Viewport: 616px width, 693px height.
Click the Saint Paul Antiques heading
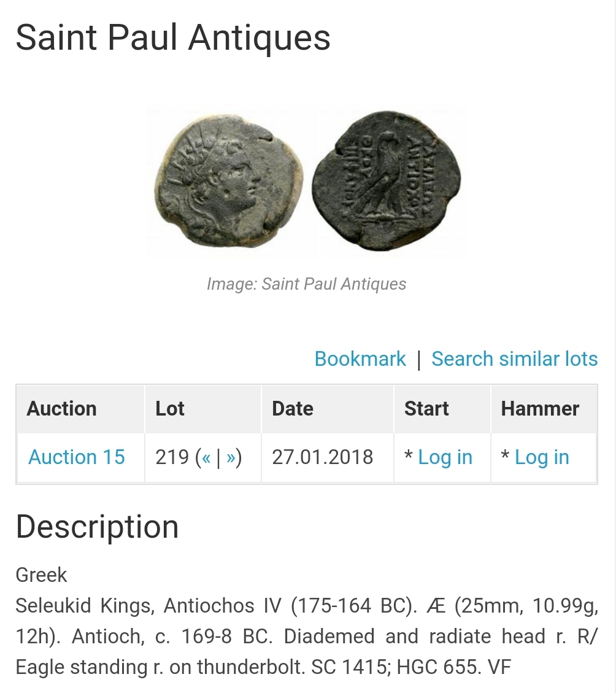[173, 37]
